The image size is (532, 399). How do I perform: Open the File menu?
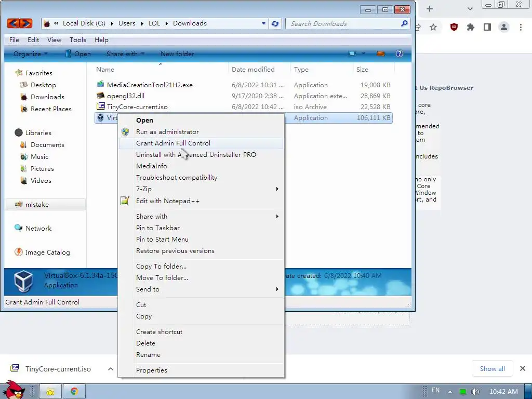click(14, 39)
